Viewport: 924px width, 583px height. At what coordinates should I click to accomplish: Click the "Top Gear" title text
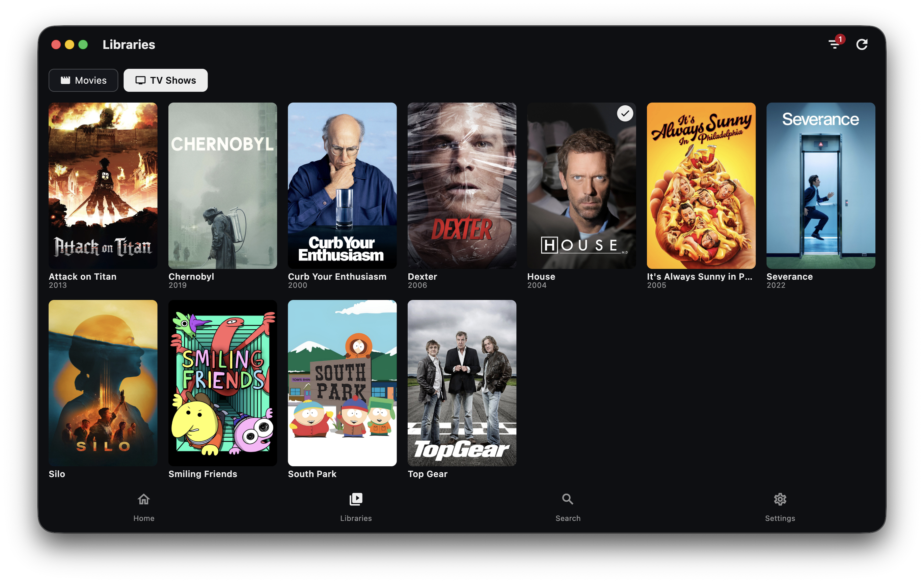(x=428, y=474)
